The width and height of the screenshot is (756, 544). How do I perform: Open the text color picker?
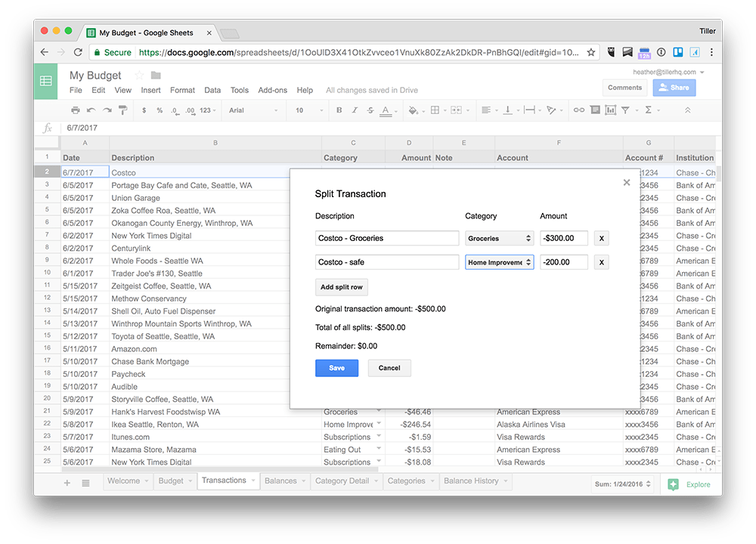click(x=386, y=111)
